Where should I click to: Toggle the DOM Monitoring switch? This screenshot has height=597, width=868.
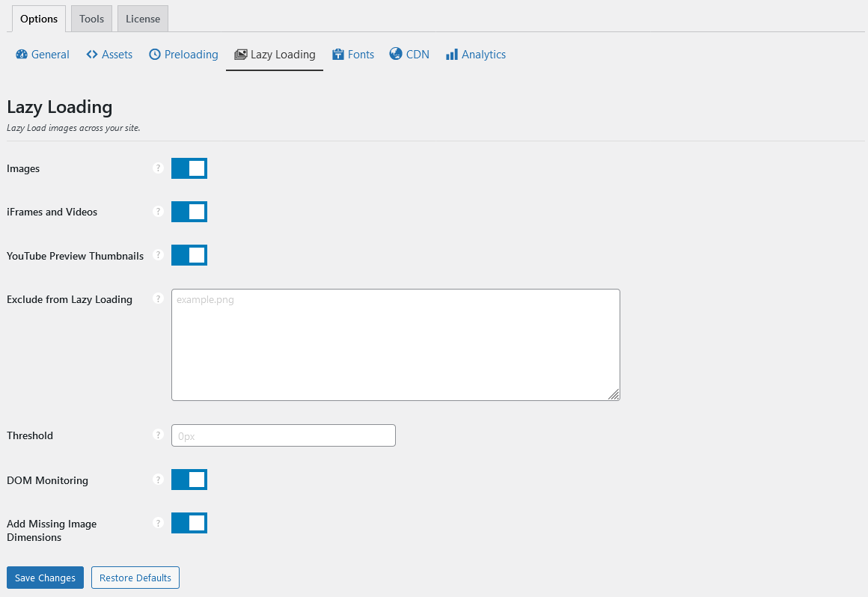189,480
